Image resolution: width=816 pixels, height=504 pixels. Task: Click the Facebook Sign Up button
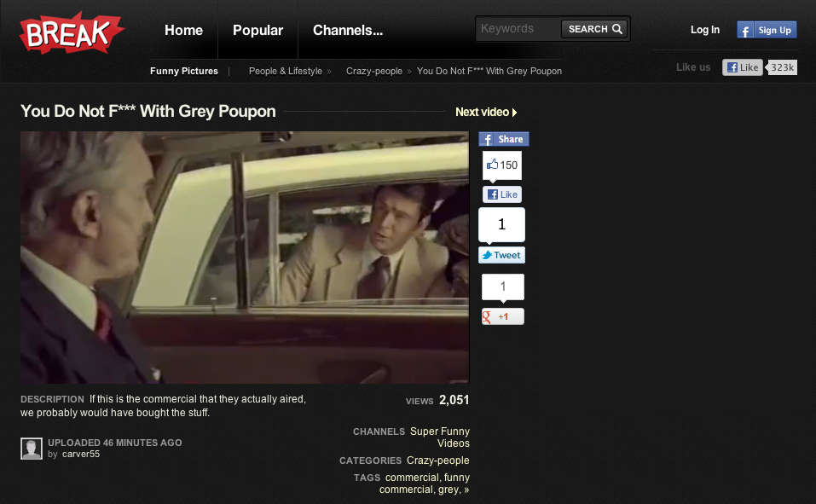(x=767, y=30)
